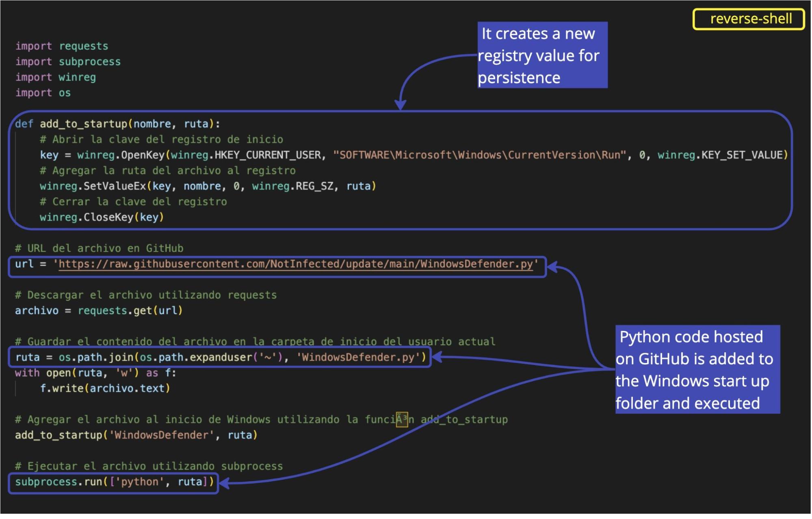812x519 pixels.
Task: Click the 'Python code hosted on GitHub' annotation
Action: [x=697, y=370]
